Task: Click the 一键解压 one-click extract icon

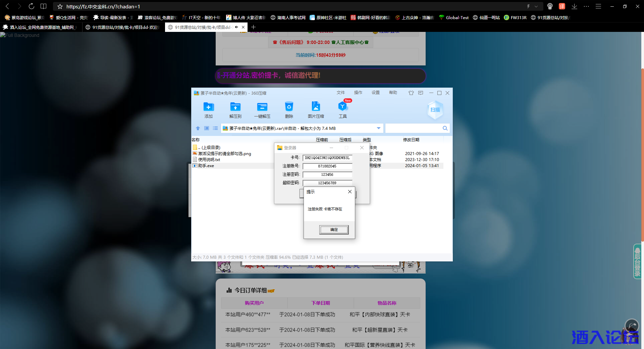Action: (x=262, y=110)
